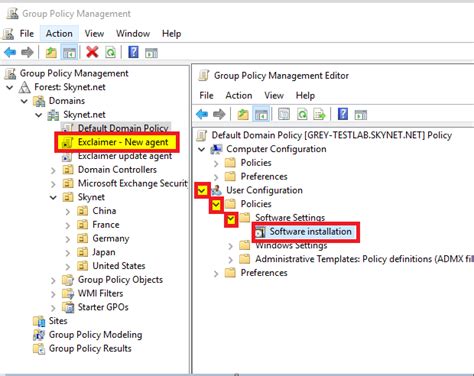Collapse Computer Configuration node

[x=201, y=149]
